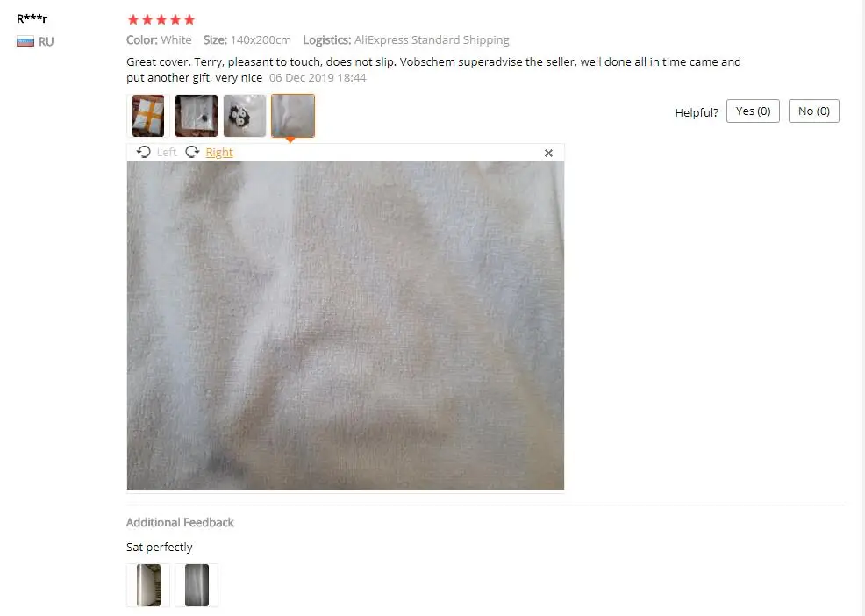Image resolution: width=865 pixels, height=616 pixels.
Task: Click the rotate left arrow icon
Action: 143,152
